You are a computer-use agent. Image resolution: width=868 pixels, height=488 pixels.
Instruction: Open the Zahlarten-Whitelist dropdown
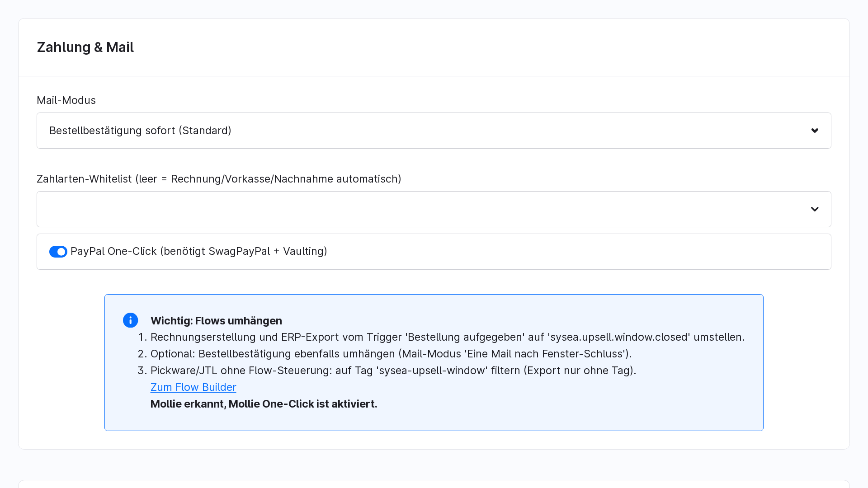click(434, 209)
